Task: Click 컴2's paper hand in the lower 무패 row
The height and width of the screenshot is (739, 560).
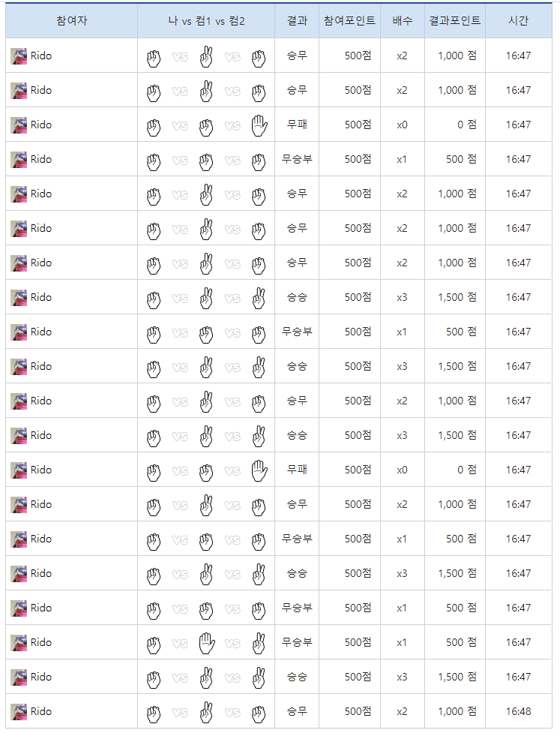Action: pos(259,470)
